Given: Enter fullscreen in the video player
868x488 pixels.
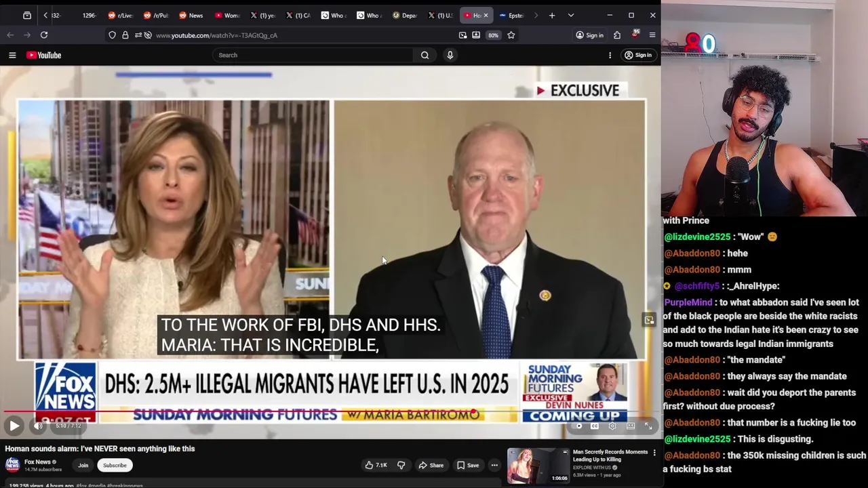Looking at the screenshot, I should point(648,426).
